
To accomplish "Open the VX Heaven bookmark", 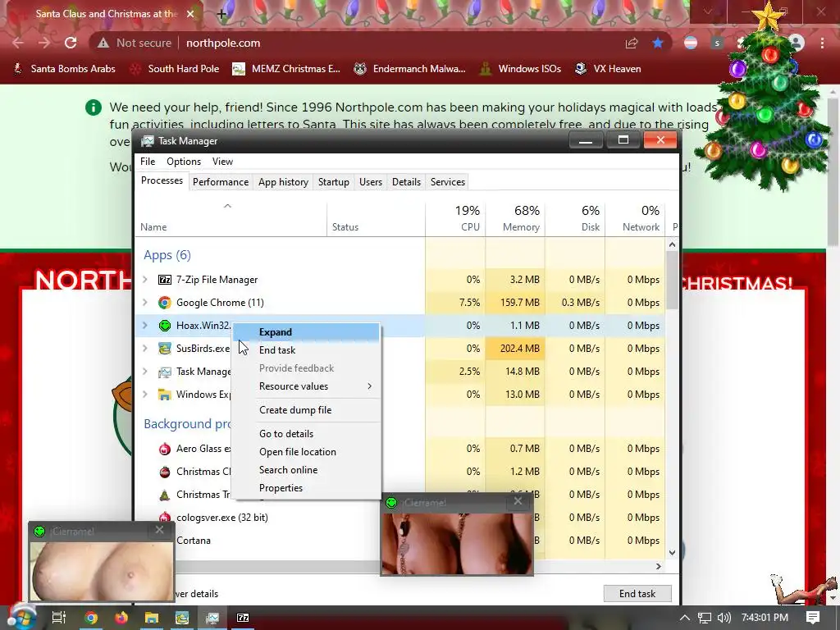I will (x=608, y=69).
